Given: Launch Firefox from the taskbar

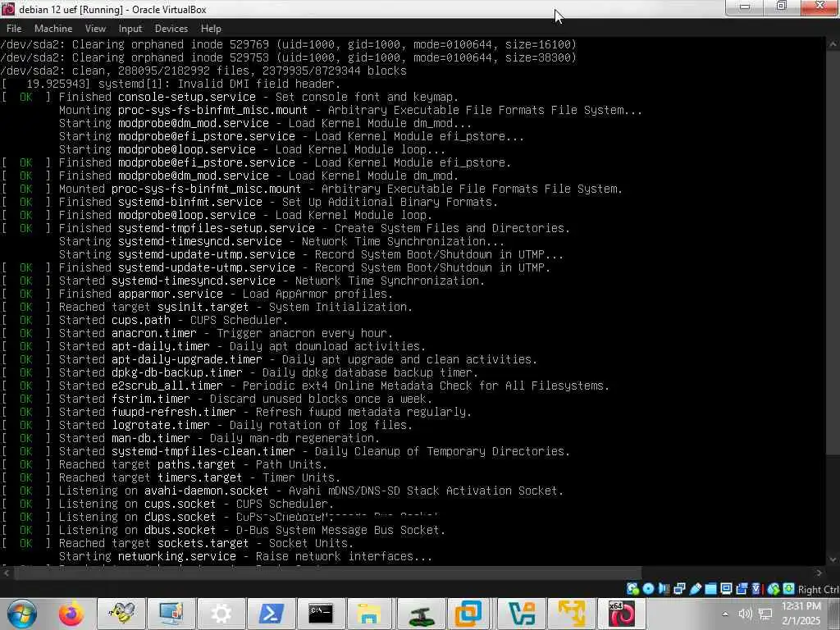Looking at the screenshot, I should (x=71, y=614).
